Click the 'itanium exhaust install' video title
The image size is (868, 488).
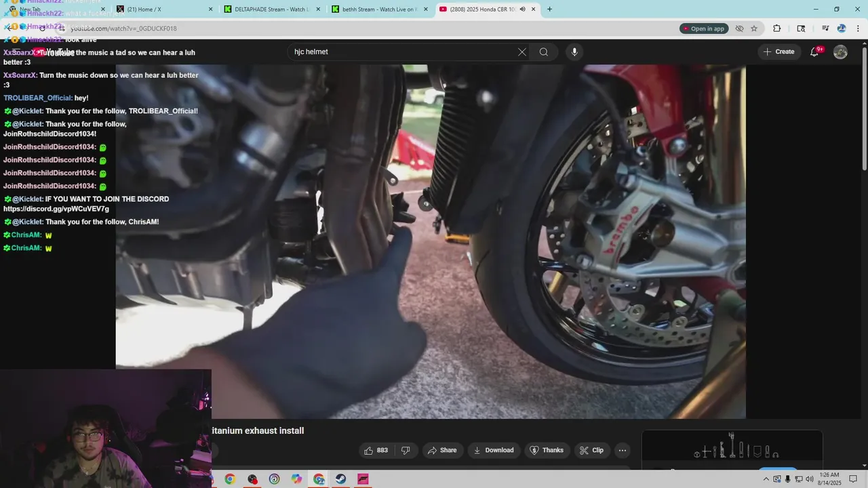click(x=258, y=431)
